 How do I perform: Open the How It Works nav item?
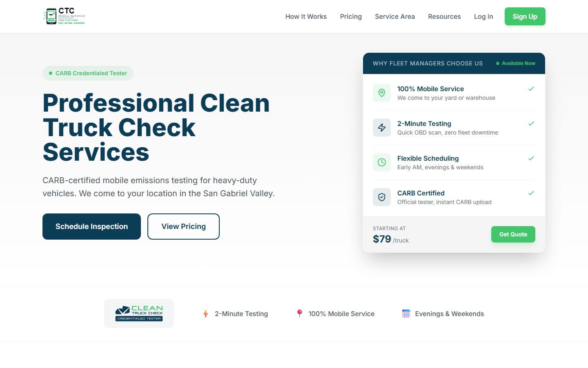click(306, 16)
